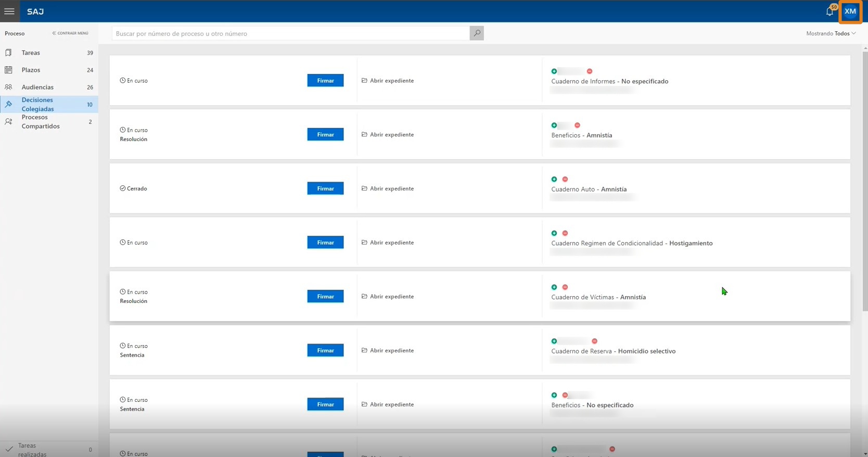Open the hamburger main menu
The height and width of the screenshot is (457, 868).
pyautogui.click(x=9, y=11)
